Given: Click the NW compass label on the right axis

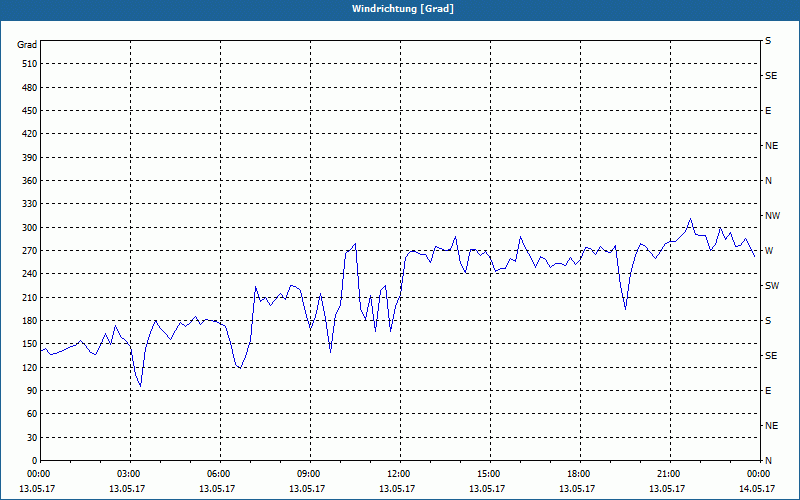Looking at the screenshot, I should click(773, 216).
